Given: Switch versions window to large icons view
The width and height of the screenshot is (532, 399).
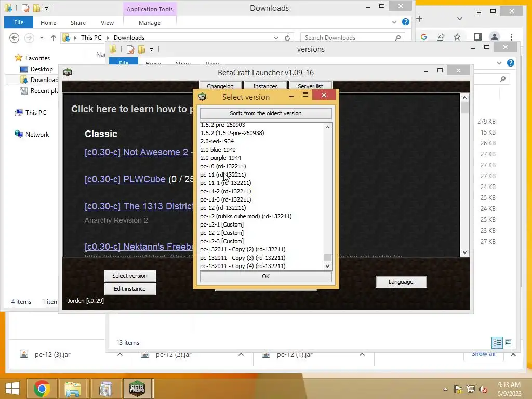Looking at the screenshot, I should coord(509,342).
